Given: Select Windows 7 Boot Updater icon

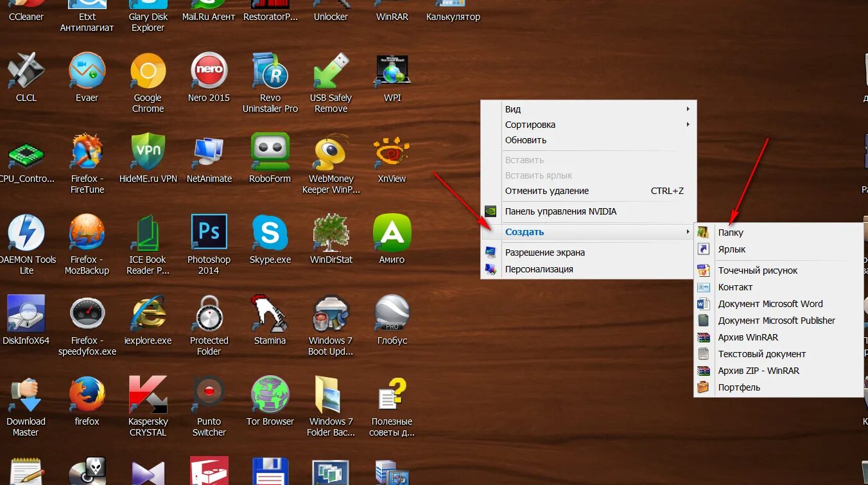Looking at the screenshot, I should [331, 314].
